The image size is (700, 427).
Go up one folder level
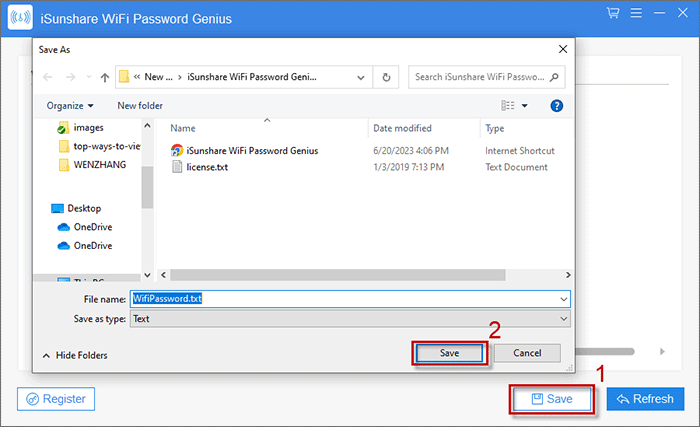tap(104, 77)
